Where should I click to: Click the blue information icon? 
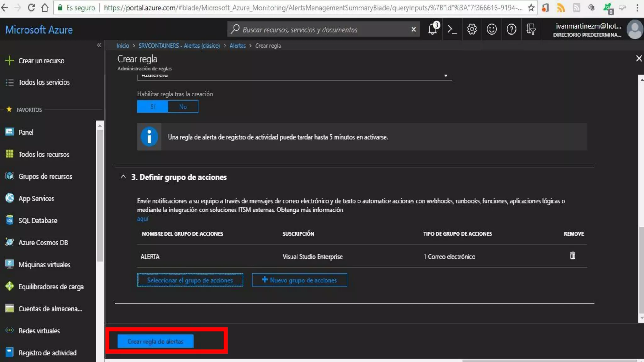click(149, 137)
